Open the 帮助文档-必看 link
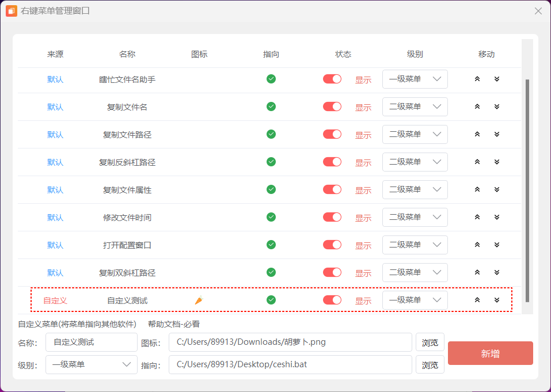 (174, 324)
